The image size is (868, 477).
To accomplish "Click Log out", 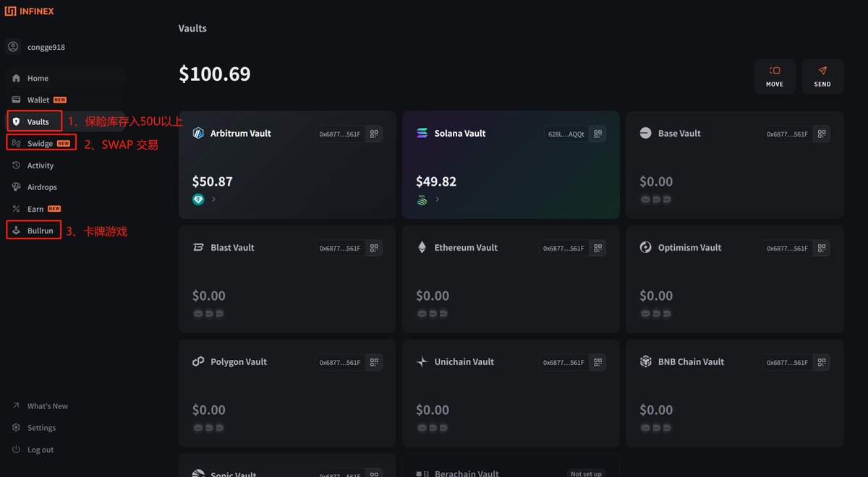I will [33, 450].
